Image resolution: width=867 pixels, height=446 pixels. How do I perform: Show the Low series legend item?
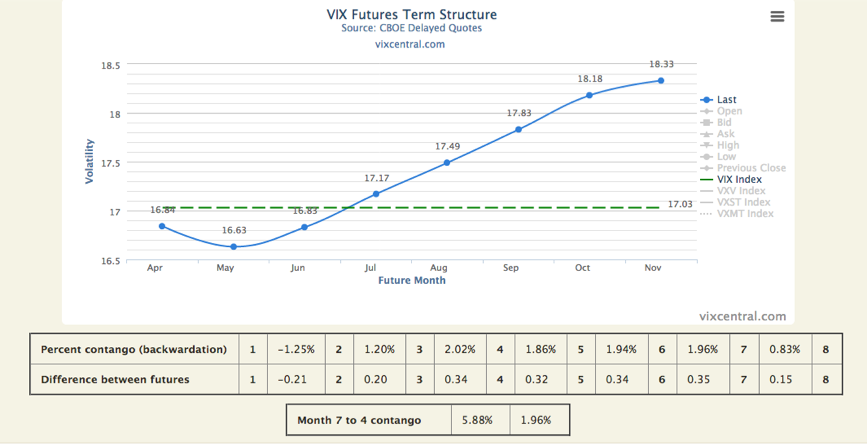(x=726, y=157)
